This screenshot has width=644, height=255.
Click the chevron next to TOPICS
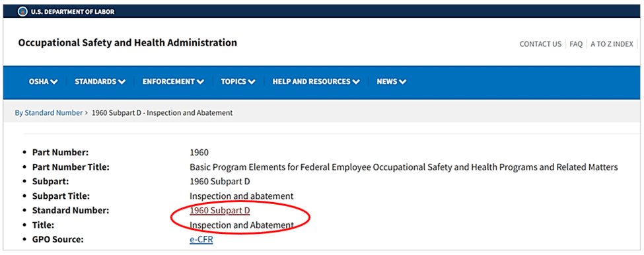point(252,82)
